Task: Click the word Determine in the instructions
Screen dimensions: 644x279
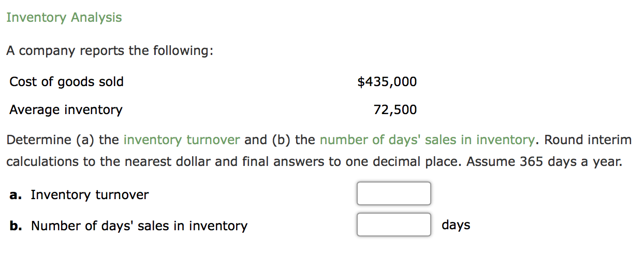Action: coord(39,140)
